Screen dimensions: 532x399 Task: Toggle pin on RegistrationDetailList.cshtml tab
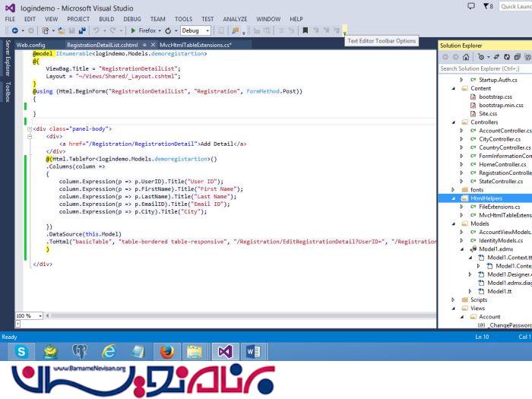coord(144,46)
